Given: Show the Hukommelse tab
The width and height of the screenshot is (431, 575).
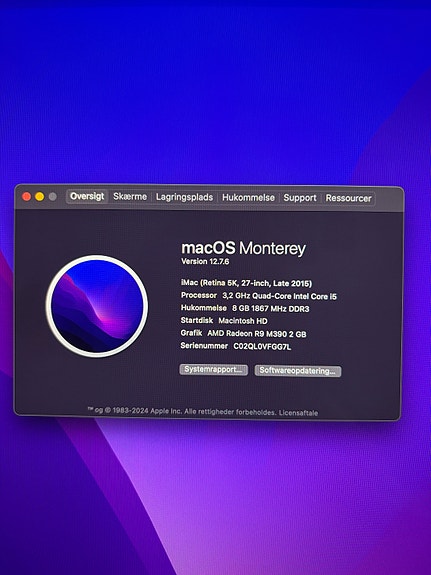Looking at the screenshot, I should [248, 198].
